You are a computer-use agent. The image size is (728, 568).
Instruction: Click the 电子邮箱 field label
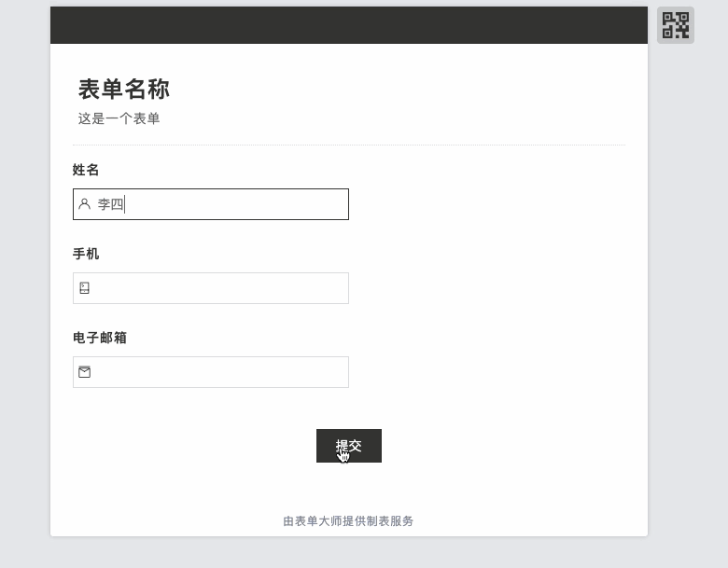(x=100, y=338)
